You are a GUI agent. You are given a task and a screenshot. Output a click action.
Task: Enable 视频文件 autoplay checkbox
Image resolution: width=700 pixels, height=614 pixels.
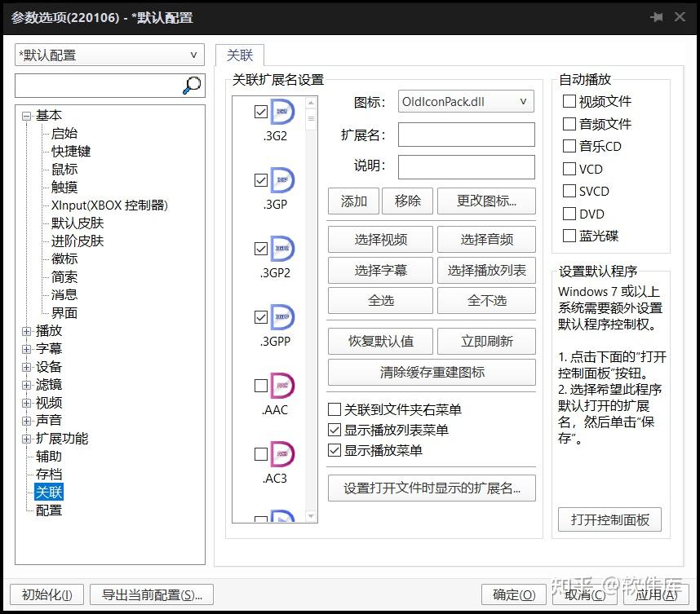(x=569, y=101)
